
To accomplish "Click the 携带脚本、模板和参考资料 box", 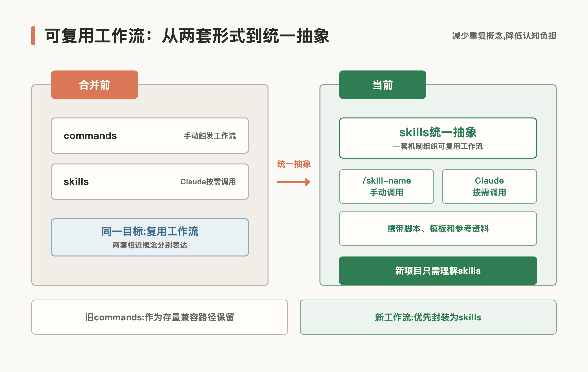I will [438, 229].
